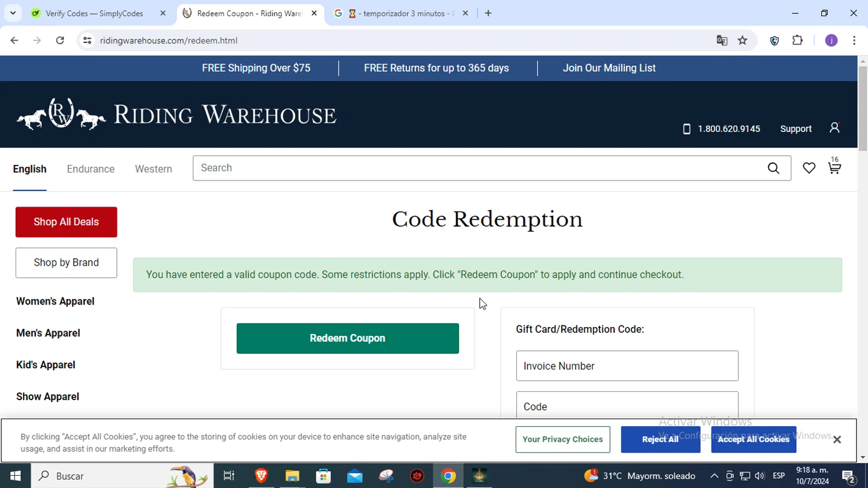Show hidden system tray icons
This screenshot has height=488, width=868.
click(714, 476)
